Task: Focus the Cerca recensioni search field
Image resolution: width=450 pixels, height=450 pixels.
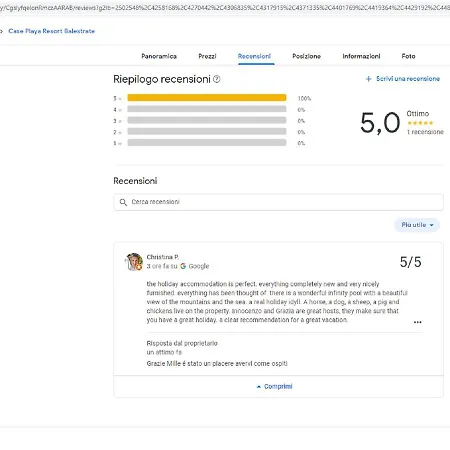Action: coord(278,202)
